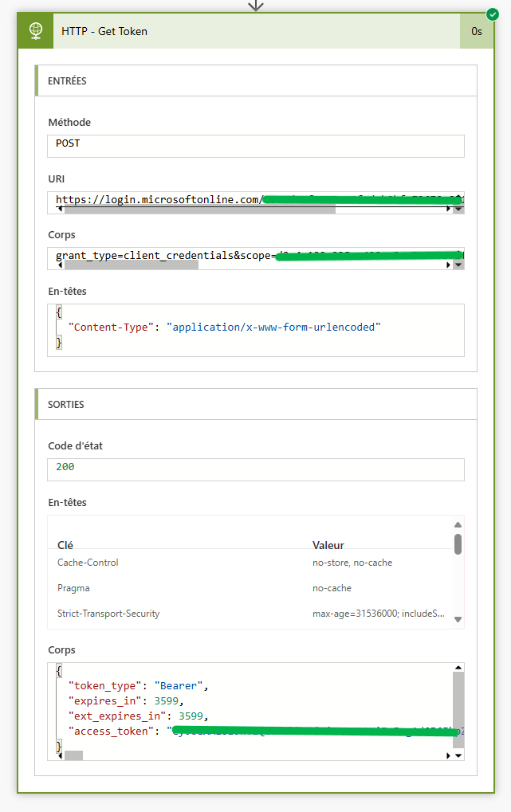Click the down arrow in URI field
The image size is (511, 812).
tap(458, 210)
